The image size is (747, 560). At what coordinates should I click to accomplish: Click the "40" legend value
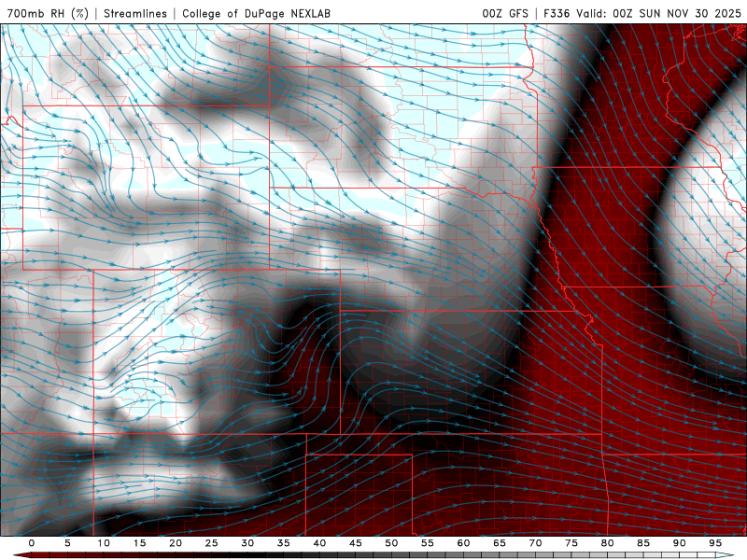[319, 543]
